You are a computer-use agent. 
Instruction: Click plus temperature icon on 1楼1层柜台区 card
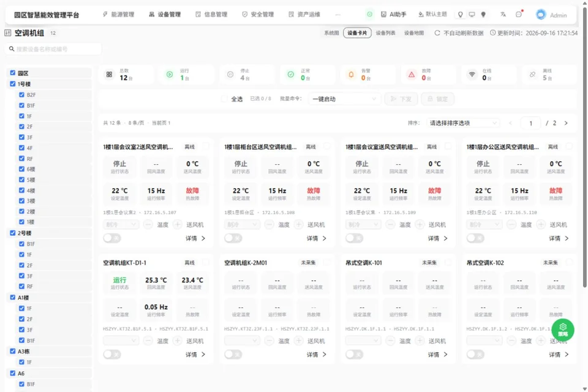(298, 224)
